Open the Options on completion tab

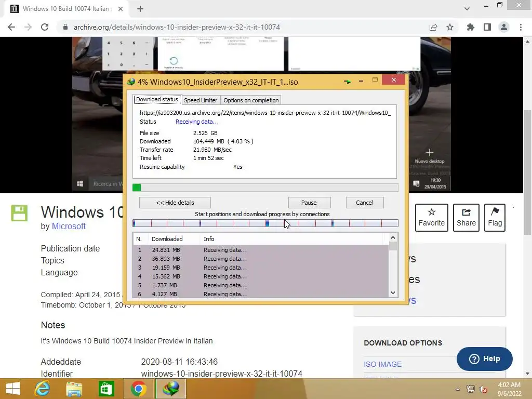pos(251,100)
